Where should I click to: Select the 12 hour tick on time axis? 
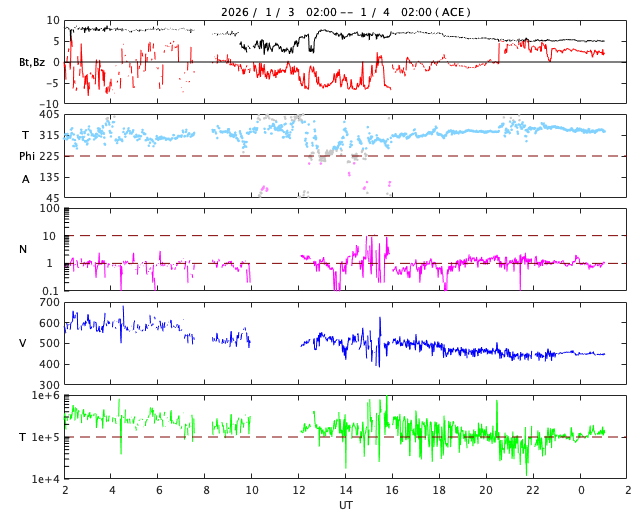[298, 491]
